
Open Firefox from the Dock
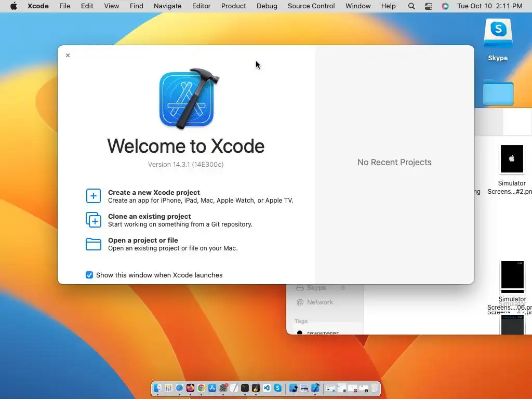190,388
